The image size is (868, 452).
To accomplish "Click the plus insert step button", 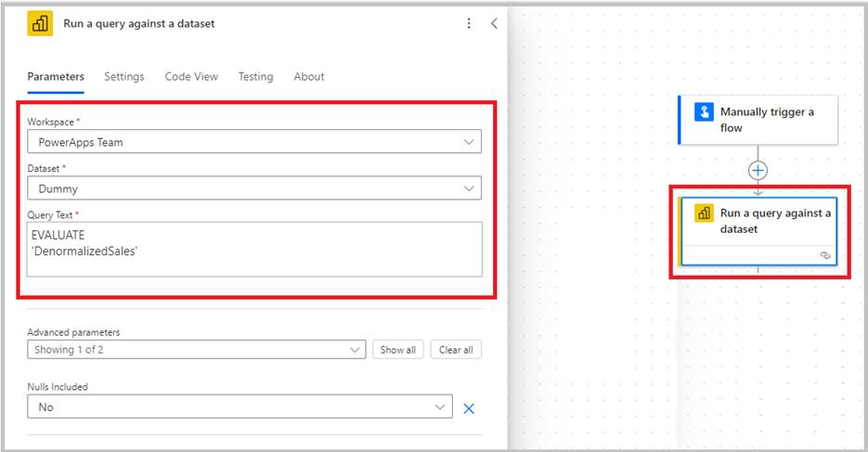I will point(758,171).
